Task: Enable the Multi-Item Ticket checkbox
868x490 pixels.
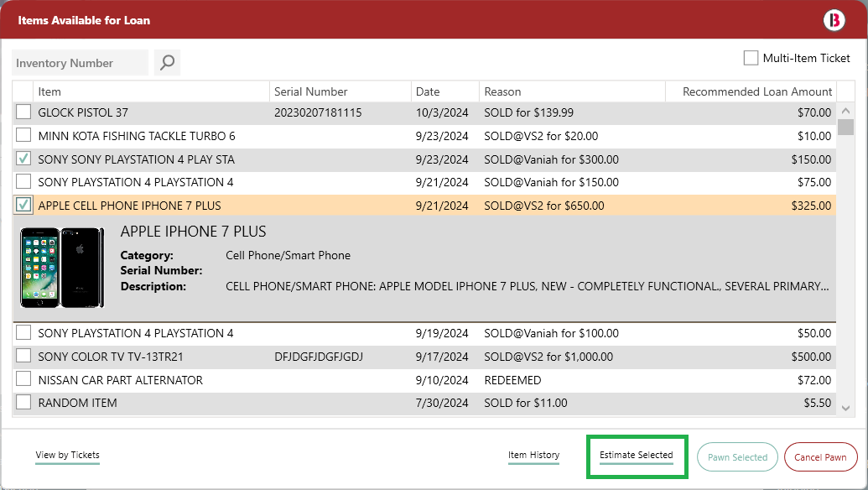Action: (751, 58)
